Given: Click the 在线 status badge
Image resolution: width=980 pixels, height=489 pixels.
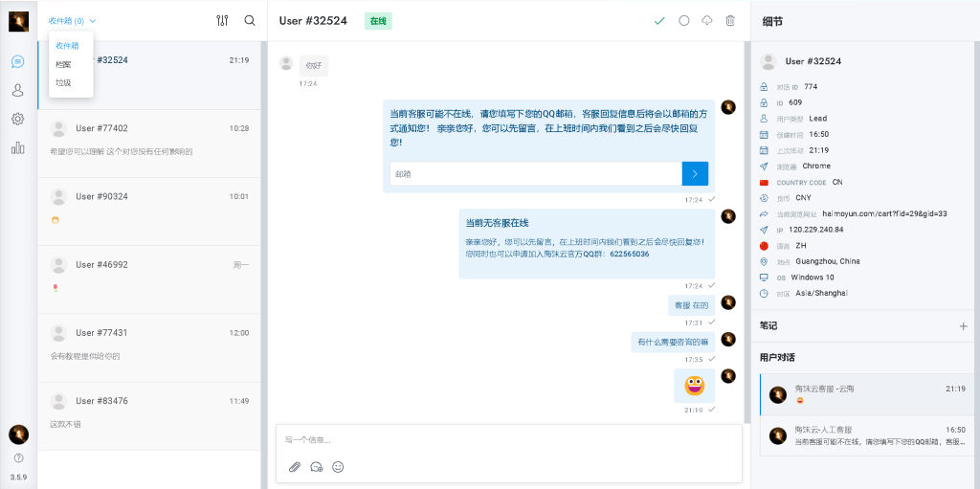Looking at the screenshot, I should [378, 21].
